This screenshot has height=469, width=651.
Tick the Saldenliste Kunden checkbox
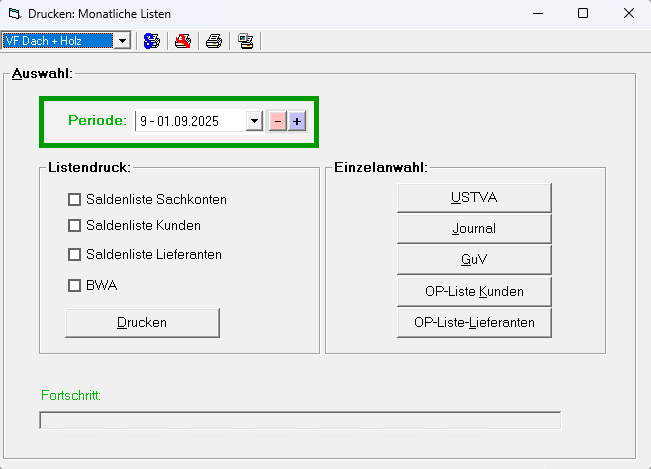(x=74, y=225)
